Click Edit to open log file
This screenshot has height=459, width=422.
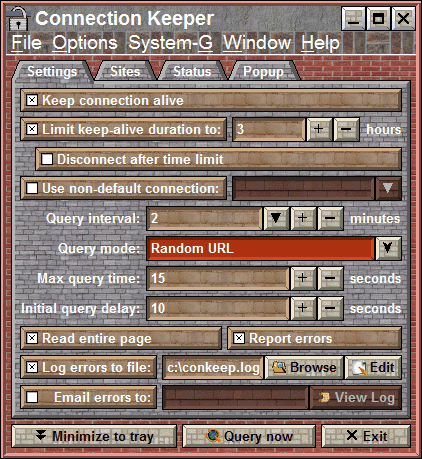(x=373, y=367)
